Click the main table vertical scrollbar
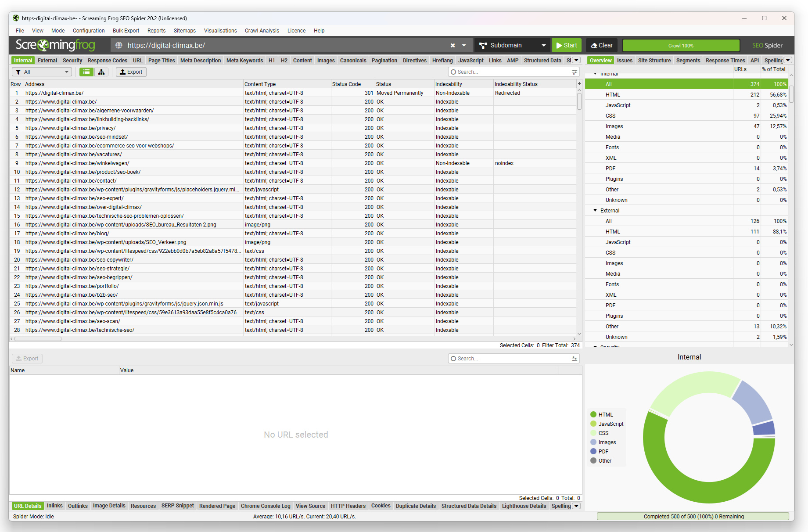Screen dimensions: 808x532 579,101
